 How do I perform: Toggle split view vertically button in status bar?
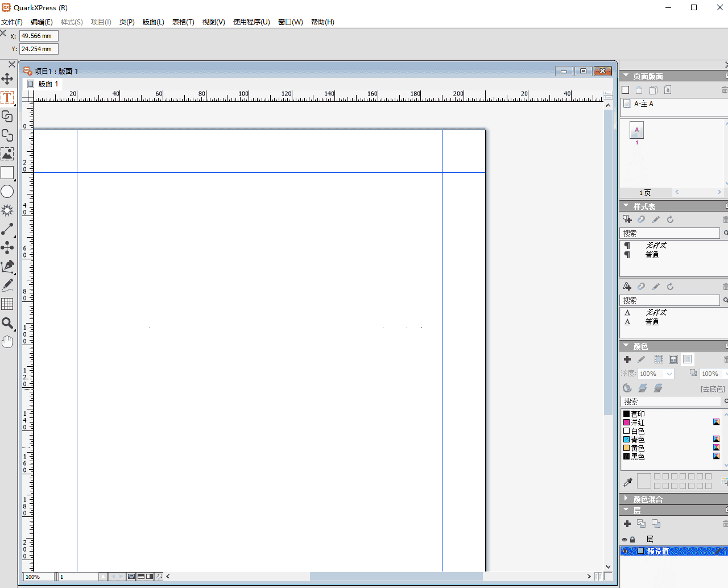coord(150,577)
